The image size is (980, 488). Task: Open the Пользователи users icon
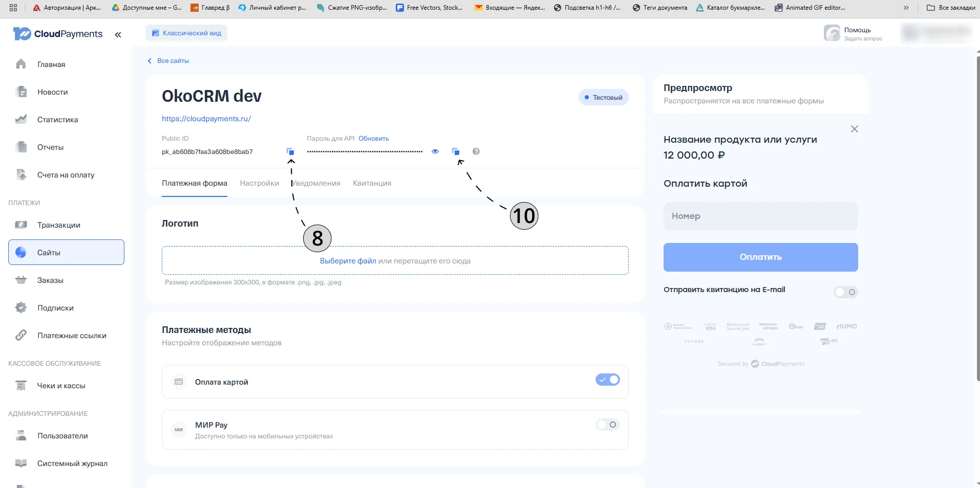pyautogui.click(x=21, y=435)
